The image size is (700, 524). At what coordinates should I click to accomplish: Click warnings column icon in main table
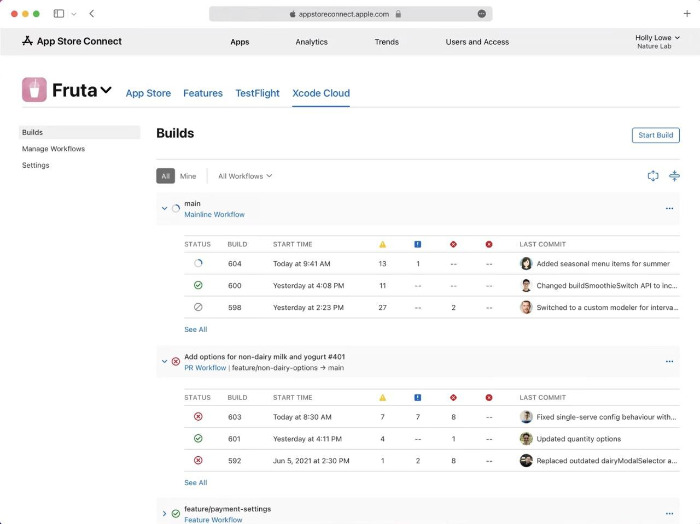click(x=382, y=244)
